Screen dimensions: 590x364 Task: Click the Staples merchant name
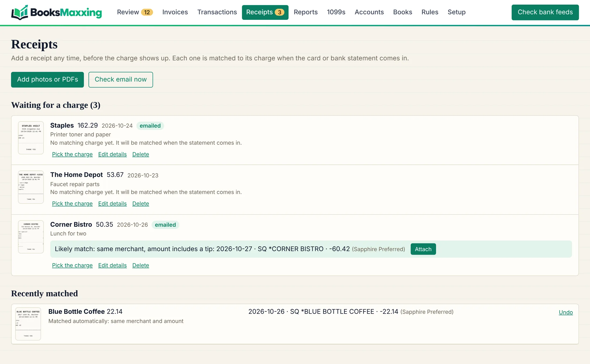62,125
